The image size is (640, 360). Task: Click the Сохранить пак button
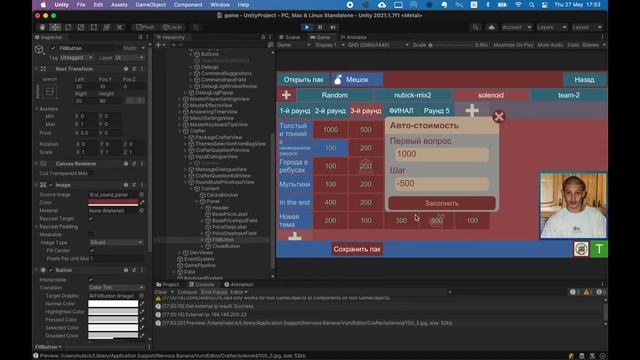click(357, 249)
